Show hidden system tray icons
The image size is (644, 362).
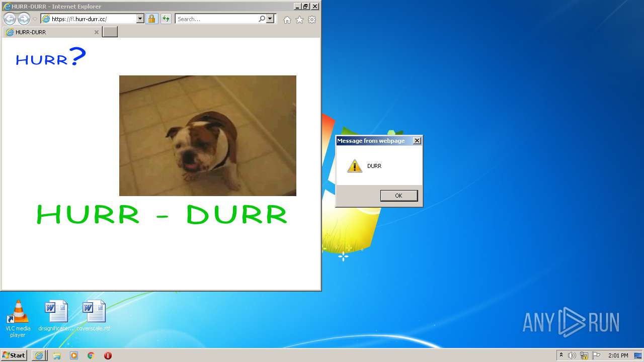click(561, 355)
